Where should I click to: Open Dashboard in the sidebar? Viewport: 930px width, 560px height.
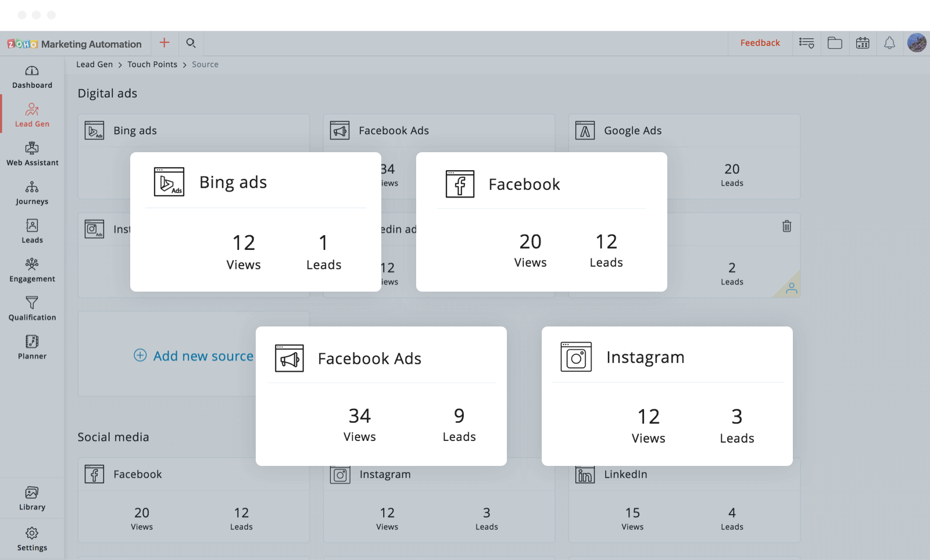pyautogui.click(x=32, y=77)
